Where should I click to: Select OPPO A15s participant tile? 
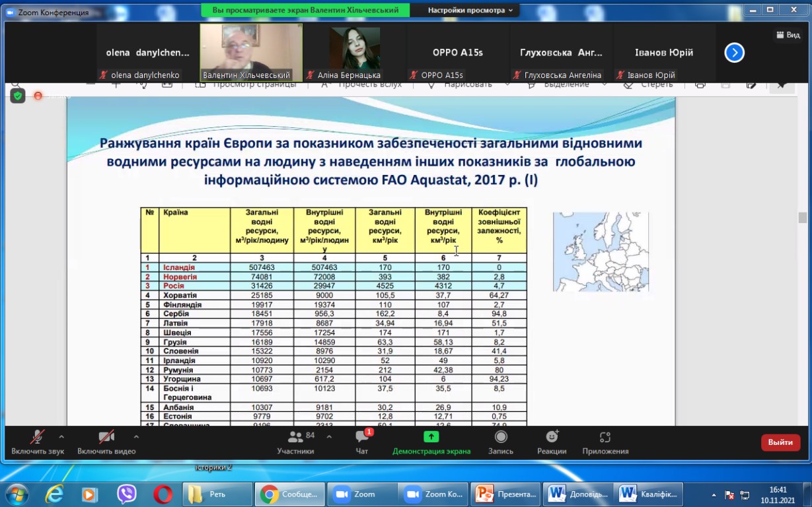coord(457,53)
